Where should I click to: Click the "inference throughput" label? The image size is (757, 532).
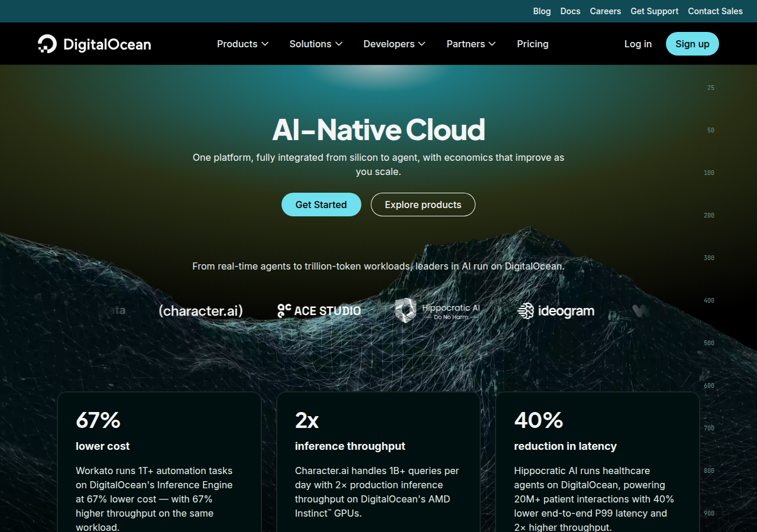pyautogui.click(x=350, y=446)
